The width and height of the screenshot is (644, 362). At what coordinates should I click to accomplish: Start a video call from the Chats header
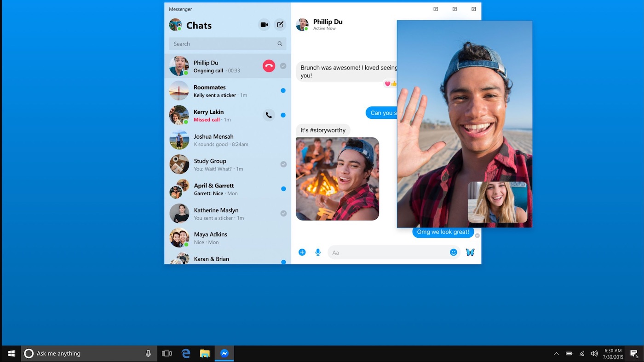pos(264,25)
